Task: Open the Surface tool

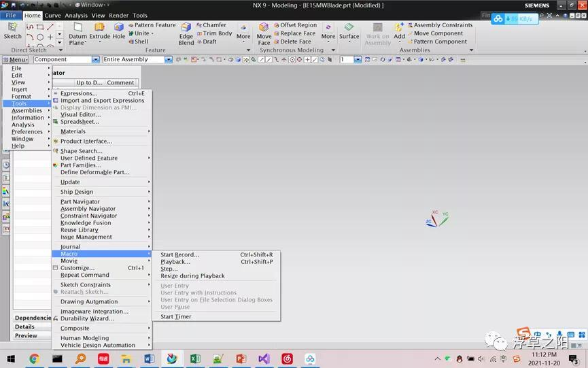Action: coord(349,31)
